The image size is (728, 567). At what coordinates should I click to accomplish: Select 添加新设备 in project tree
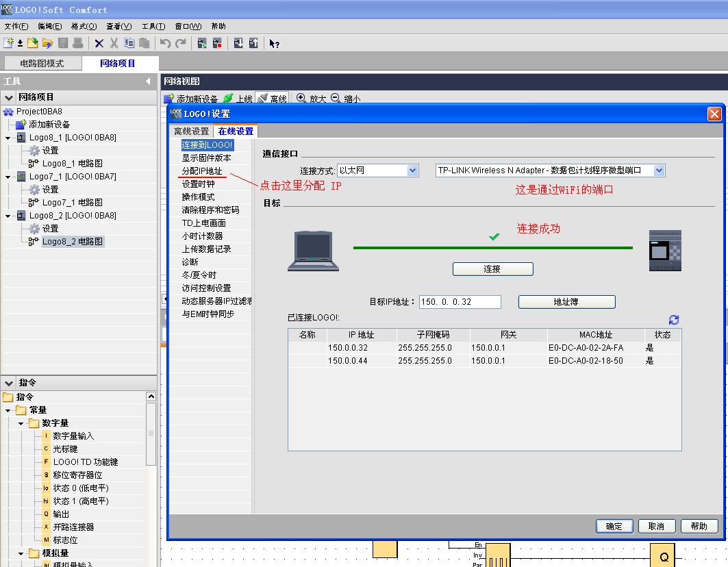click(x=49, y=125)
